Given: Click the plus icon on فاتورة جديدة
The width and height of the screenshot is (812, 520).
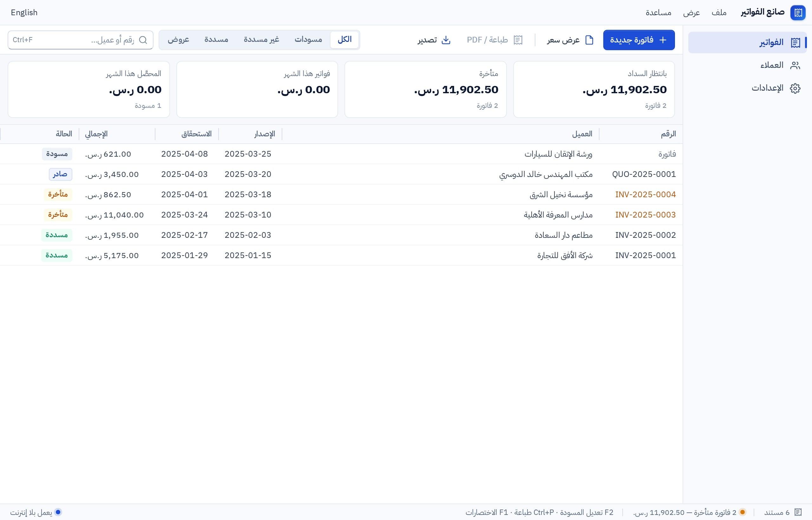Looking at the screenshot, I should coord(663,40).
